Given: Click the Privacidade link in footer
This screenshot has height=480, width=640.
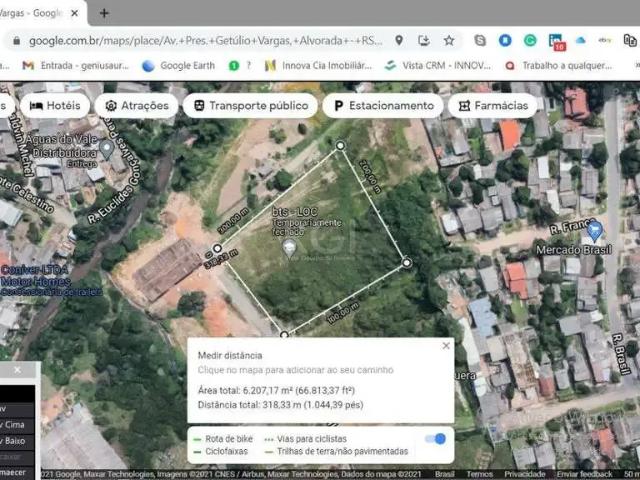Looking at the screenshot, I should pos(525,474).
